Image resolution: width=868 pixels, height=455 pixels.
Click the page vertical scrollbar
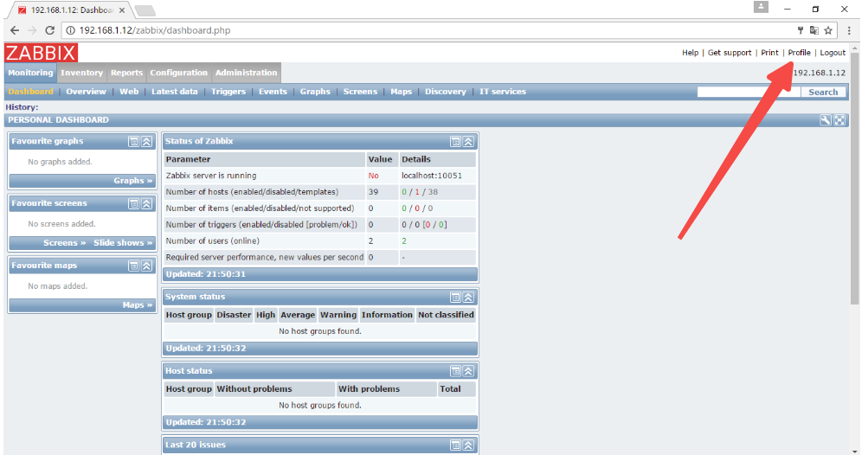[x=855, y=177]
